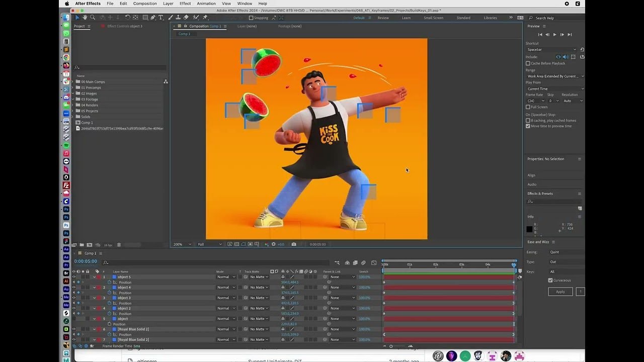Select the Hand tool
Viewport: 644px width, 362px height.
tap(85, 18)
